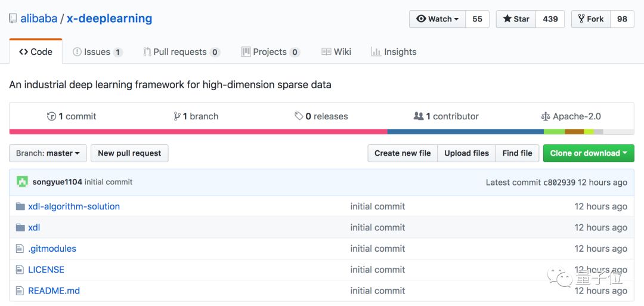The width and height of the screenshot is (644, 306).
Task: Click the star icon in Star button
Action: point(507,19)
